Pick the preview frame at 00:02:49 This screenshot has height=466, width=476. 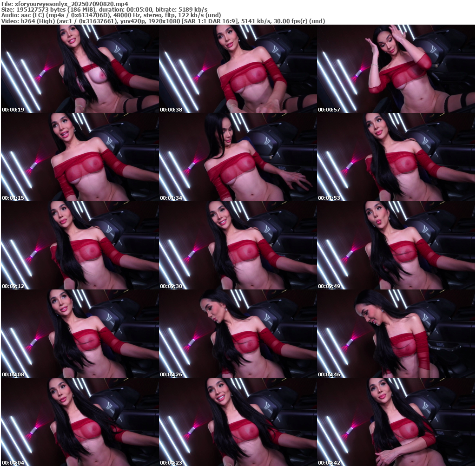coord(396,245)
